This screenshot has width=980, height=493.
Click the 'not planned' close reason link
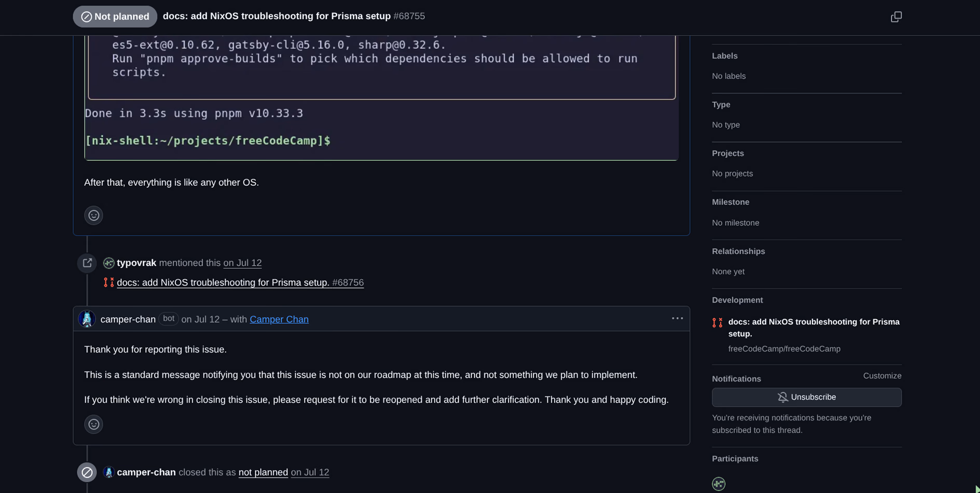click(x=263, y=472)
